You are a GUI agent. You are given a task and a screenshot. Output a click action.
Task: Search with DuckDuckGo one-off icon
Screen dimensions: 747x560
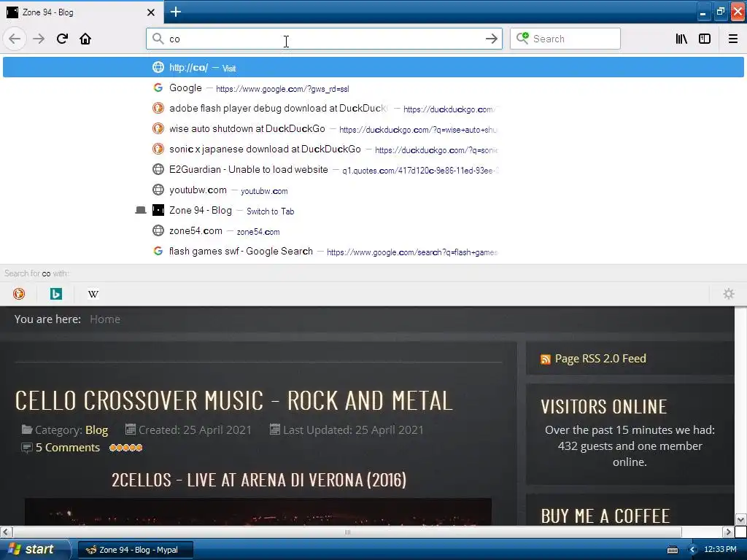click(x=19, y=294)
